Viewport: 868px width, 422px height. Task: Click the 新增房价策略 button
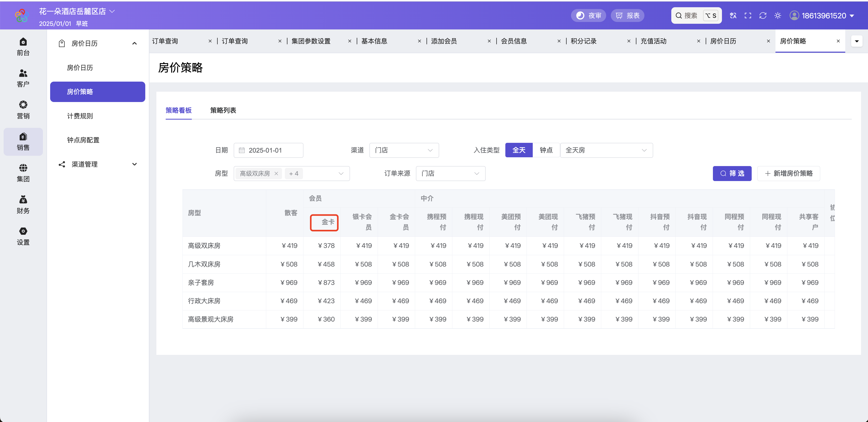[x=788, y=174]
